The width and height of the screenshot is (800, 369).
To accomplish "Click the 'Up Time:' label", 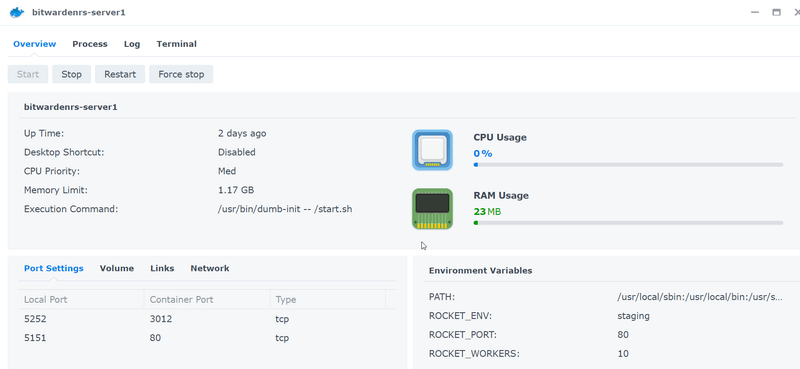I will coord(44,133).
